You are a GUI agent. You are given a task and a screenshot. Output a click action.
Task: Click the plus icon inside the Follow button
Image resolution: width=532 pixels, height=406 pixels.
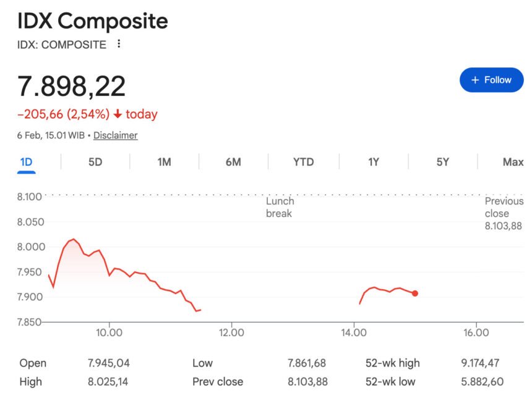[474, 80]
